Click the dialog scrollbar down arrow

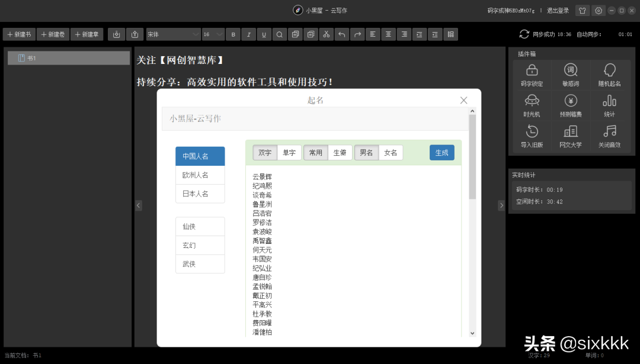pyautogui.click(x=472, y=333)
